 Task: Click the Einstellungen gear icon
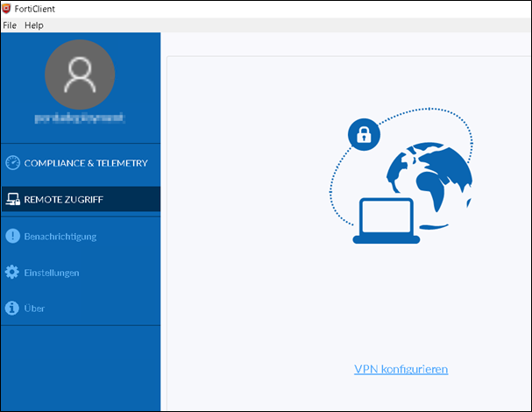(12, 272)
